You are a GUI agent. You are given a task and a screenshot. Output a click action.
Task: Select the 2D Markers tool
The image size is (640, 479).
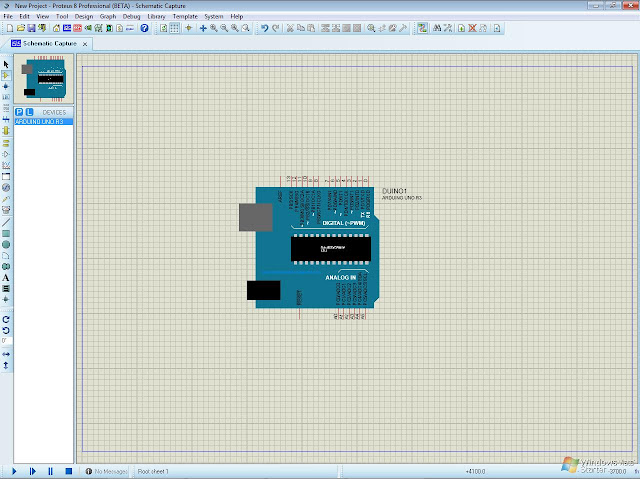6,299
